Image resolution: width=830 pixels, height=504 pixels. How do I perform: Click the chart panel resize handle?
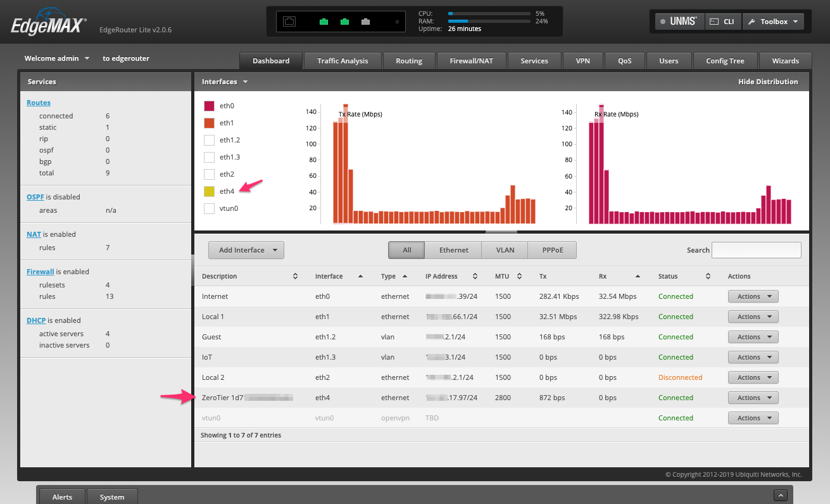click(501, 232)
